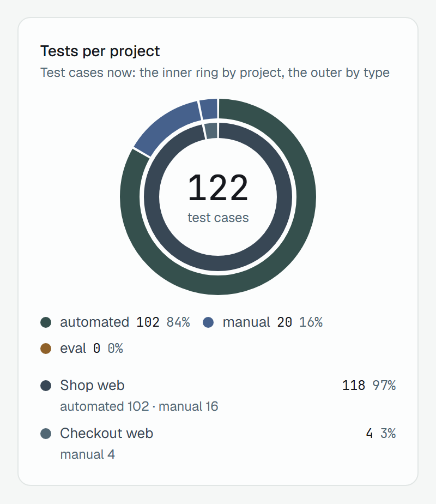436x504 pixels.
Task: Open the 'Checkout web' project row
Action: (218, 443)
